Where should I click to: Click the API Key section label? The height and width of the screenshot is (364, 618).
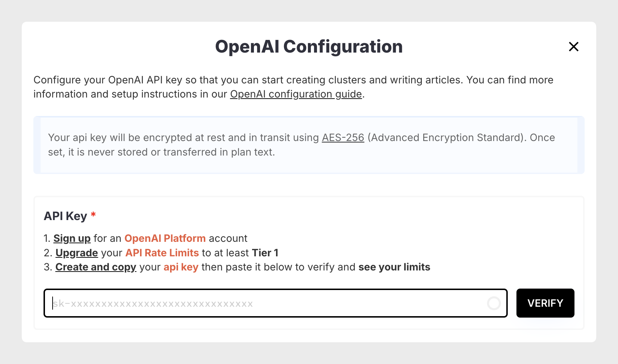click(x=65, y=216)
